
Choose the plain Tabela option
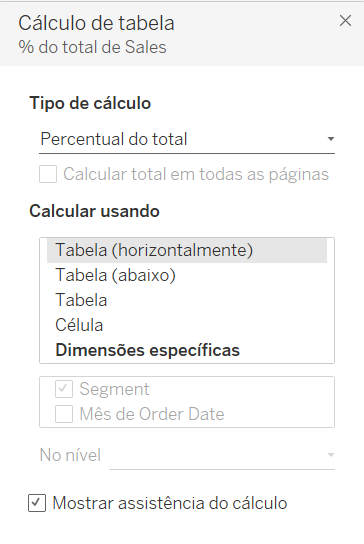[187, 300]
